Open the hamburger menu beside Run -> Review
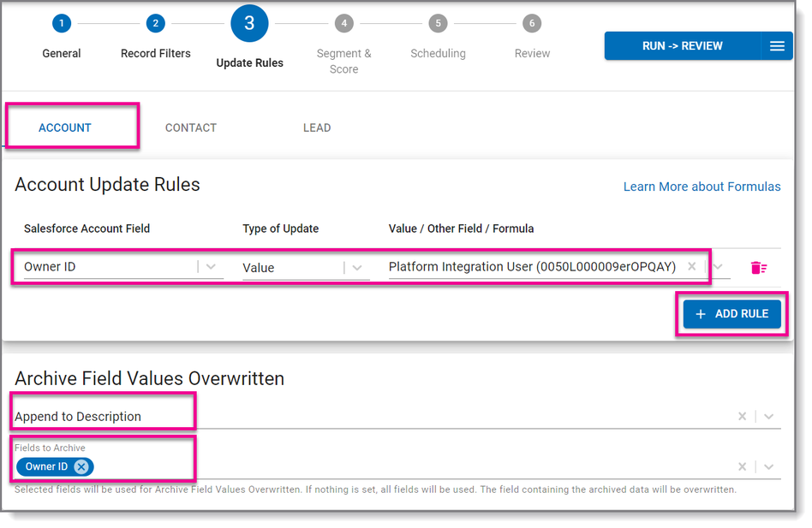812x528 pixels. click(777, 46)
